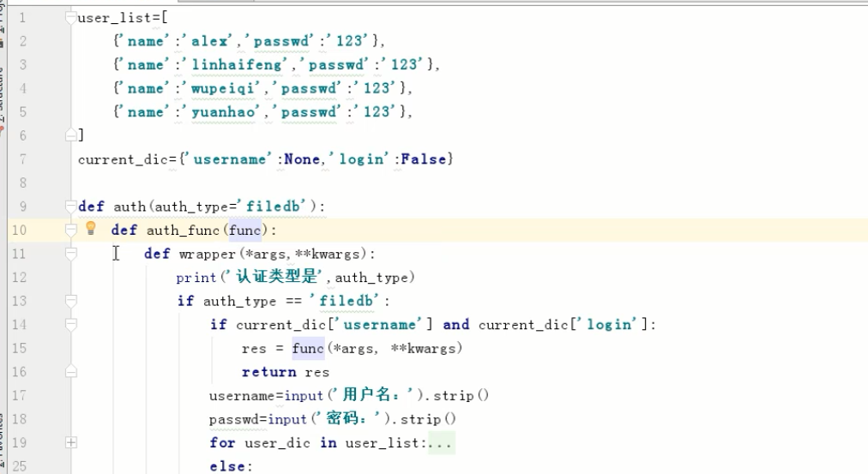Click the user_list variable on line 1
Image resolution: width=868 pixels, height=474 pixels.
click(114, 18)
